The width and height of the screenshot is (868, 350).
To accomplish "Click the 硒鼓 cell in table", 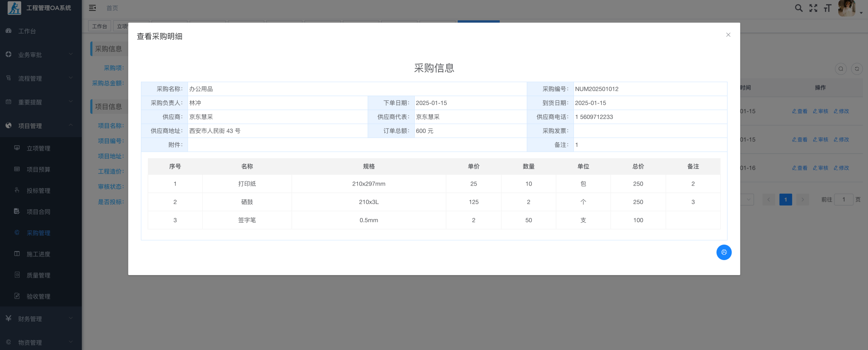I will pos(247,202).
